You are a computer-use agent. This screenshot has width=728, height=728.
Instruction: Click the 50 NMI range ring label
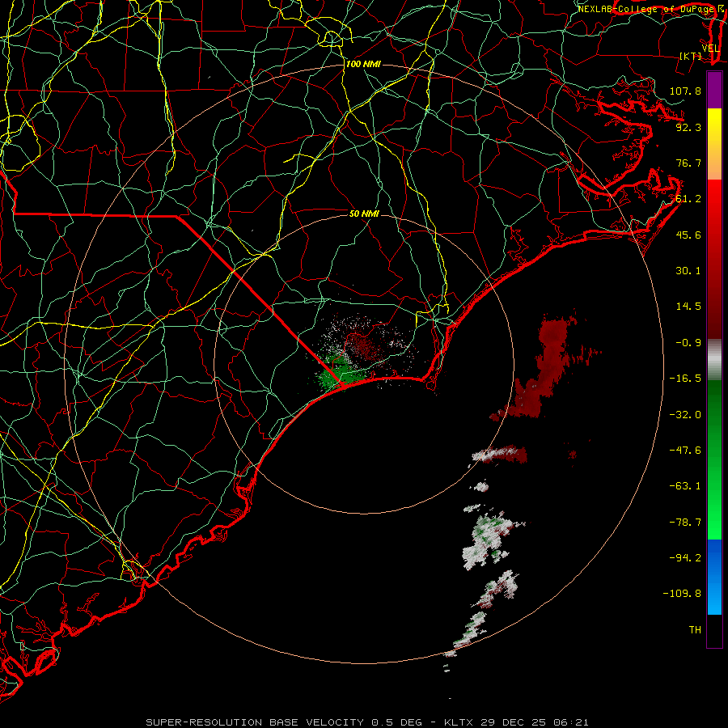(364, 214)
